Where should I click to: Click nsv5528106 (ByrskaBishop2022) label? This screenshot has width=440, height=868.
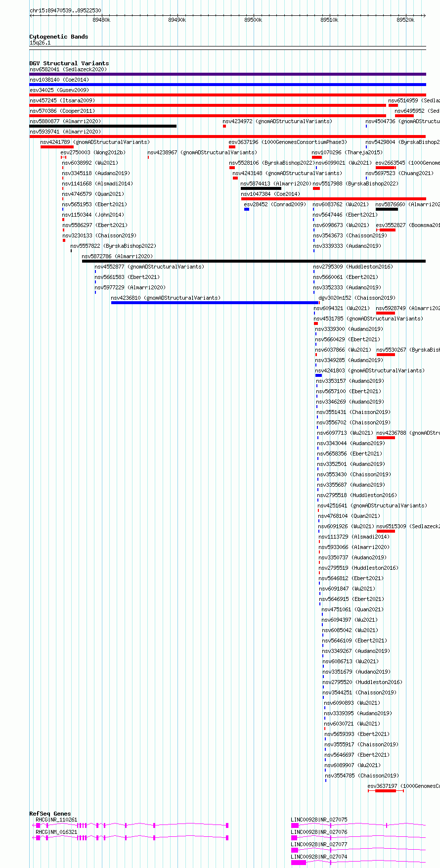pos(272,163)
